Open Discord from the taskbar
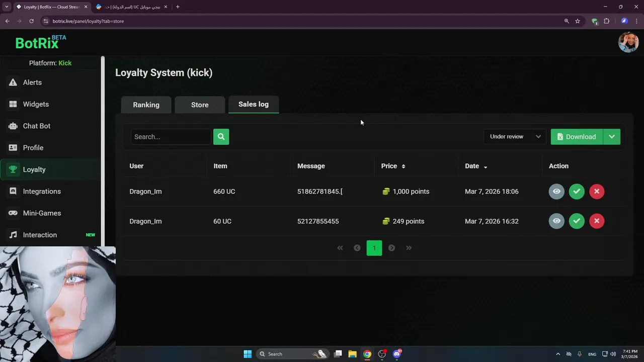Image resolution: width=644 pixels, height=362 pixels. (x=397, y=354)
